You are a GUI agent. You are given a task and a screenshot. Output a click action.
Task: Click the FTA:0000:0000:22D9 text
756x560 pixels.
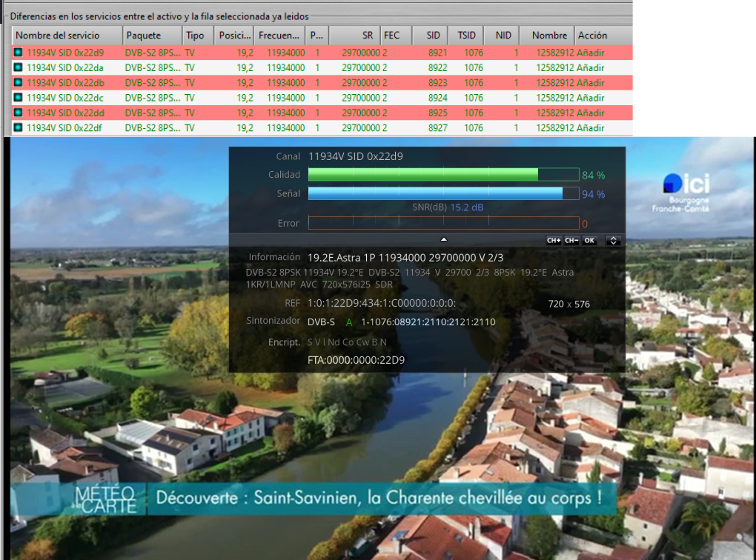coord(356,360)
